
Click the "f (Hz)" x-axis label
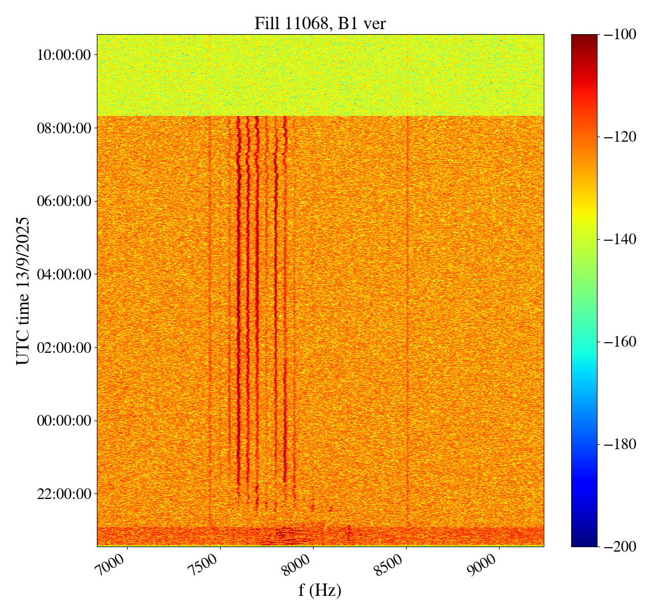pyautogui.click(x=320, y=590)
